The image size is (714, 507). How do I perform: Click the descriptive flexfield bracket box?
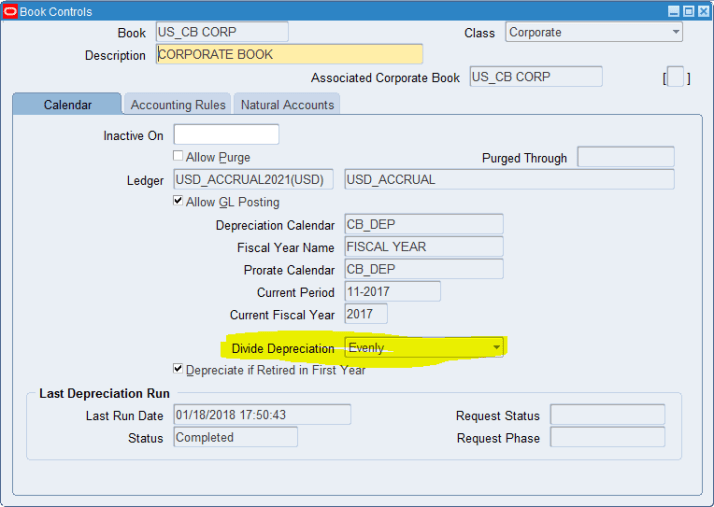tap(675, 78)
